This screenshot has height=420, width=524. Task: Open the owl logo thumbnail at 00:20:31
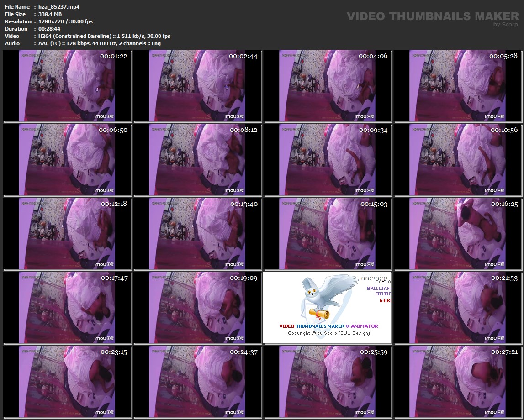pos(328,308)
